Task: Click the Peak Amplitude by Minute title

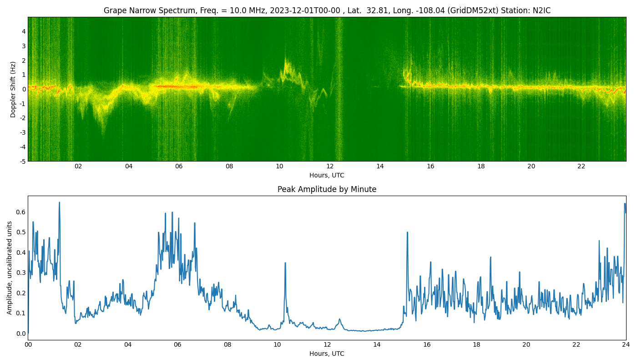Action: 327,189
